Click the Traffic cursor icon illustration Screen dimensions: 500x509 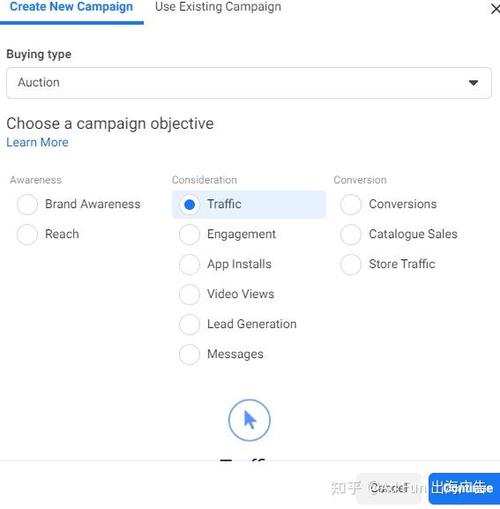(x=249, y=420)
